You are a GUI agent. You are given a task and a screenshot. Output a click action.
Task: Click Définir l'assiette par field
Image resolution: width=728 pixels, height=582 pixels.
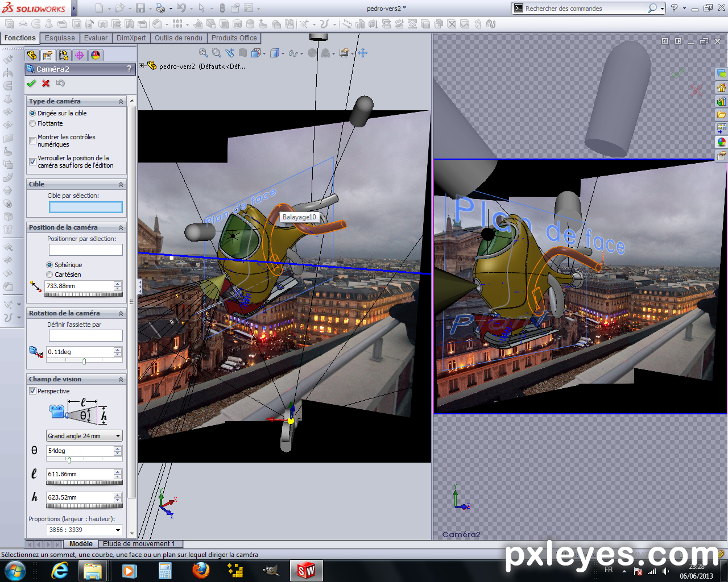point(85,335)
